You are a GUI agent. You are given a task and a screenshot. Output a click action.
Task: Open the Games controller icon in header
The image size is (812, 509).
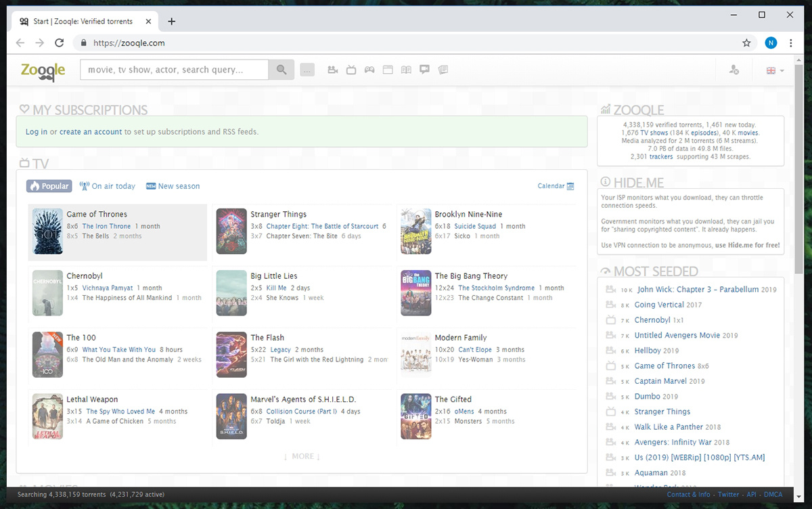[369, 70]
